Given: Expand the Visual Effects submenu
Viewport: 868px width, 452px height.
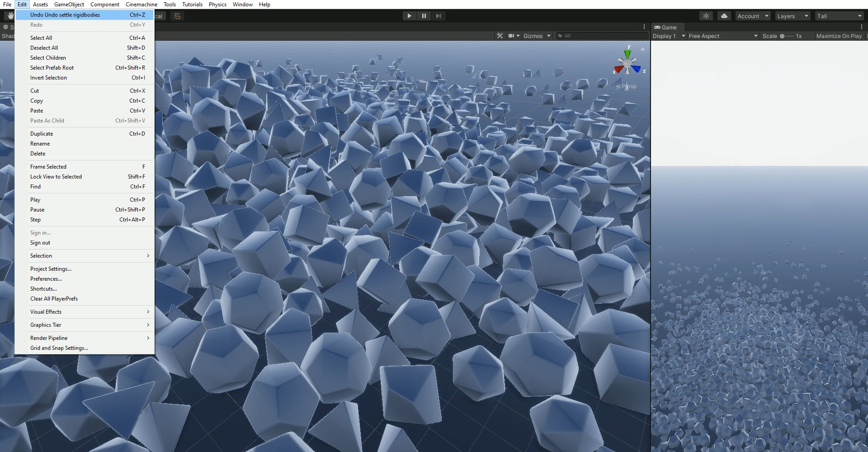Looking at the screenshot, I should pos(85,312).
